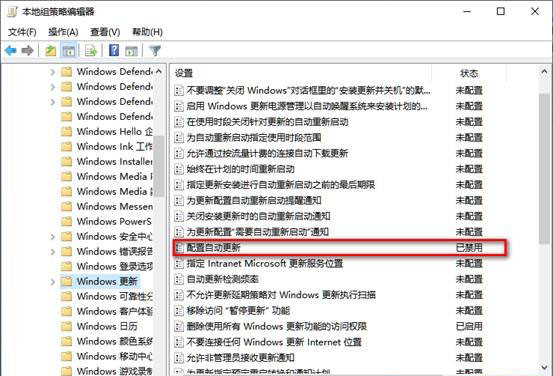The image size is (553, 376).
Task: Open the 文件(F) menu
Action: coord(22,32)
